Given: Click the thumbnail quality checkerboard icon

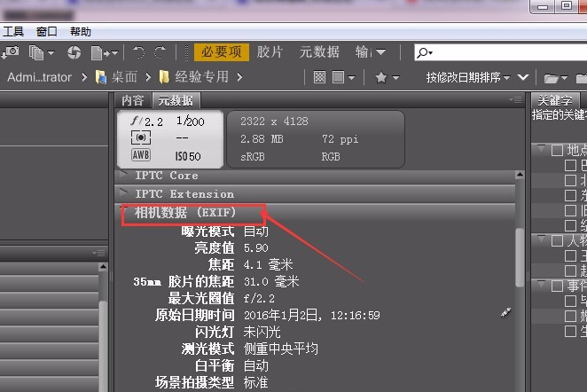Looking at the screenshot, I should coord(319,77).
